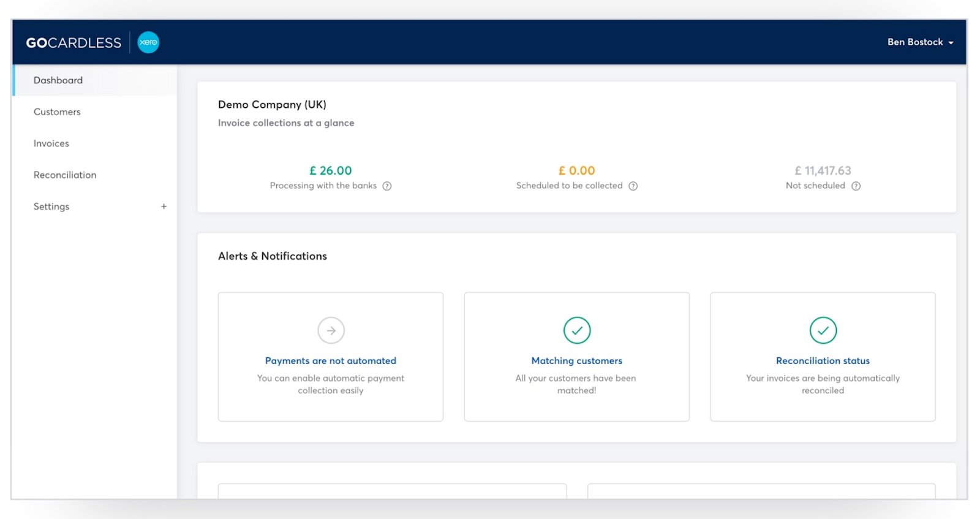Open help for Scheduled to be collected
Screen dimensions: 980x519
[x=633, y=186]
